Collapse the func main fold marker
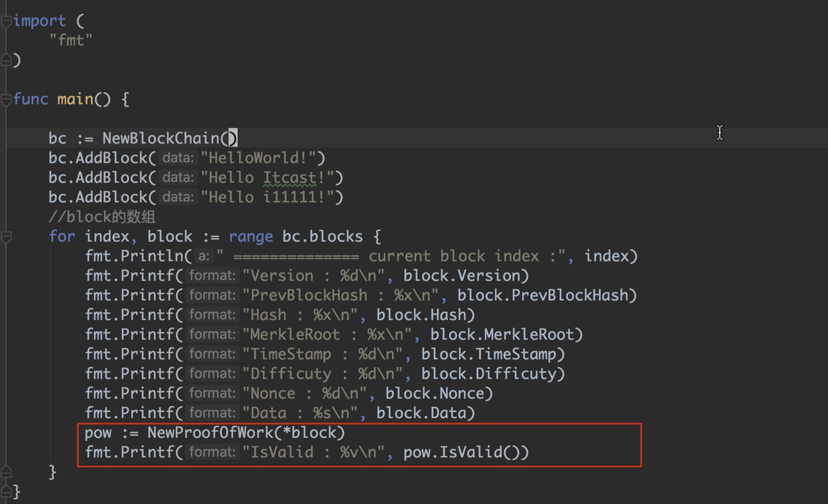 click(x=6, y=100)
